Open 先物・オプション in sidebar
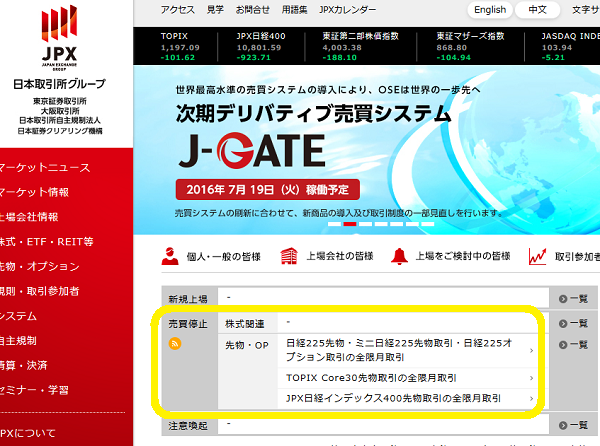600x446 pixels. (x=39, y=266)
